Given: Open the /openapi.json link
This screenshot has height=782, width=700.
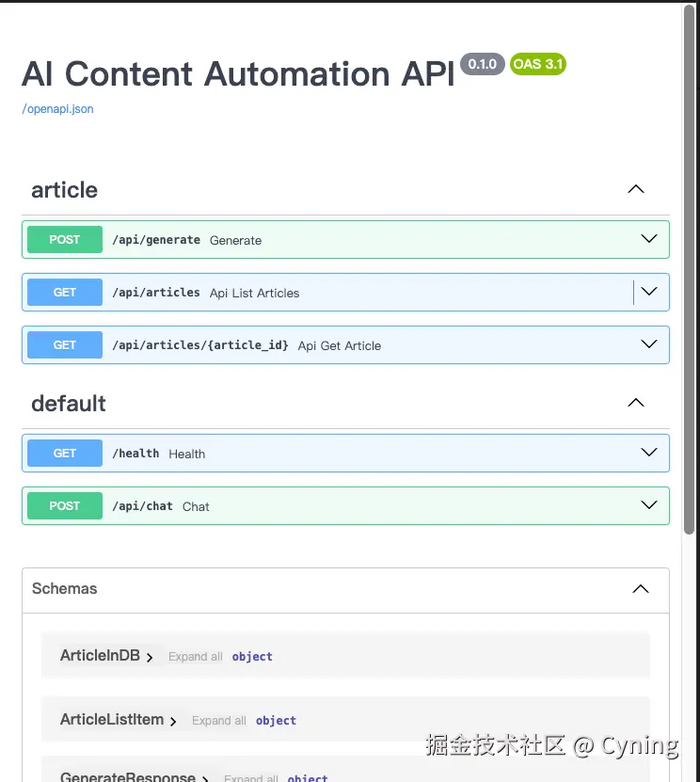Looking at the screenshot, I should click(57, 109).
